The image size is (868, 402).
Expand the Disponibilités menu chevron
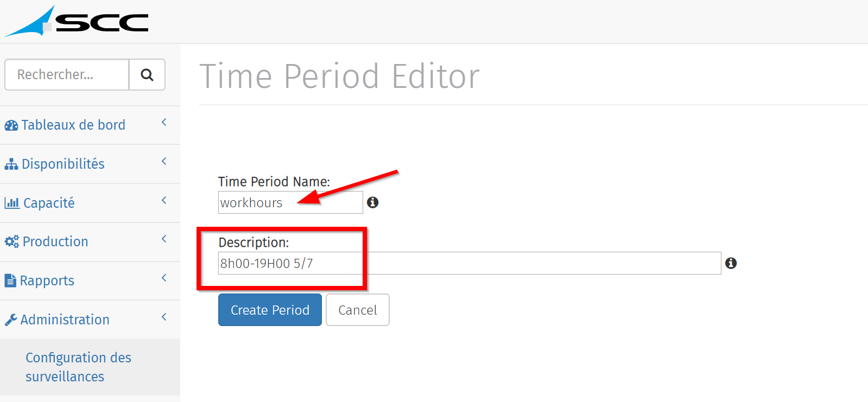tap(164, 162)
